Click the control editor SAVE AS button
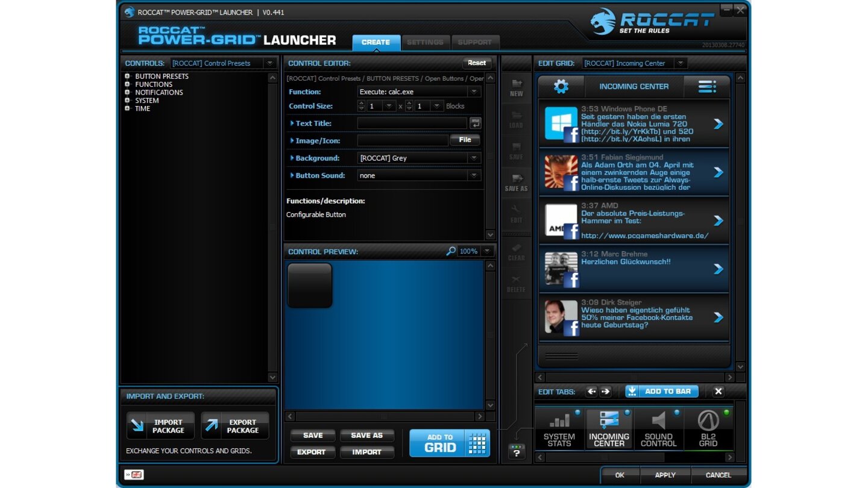This screenshot has height=488, width=868. (367, 435)
